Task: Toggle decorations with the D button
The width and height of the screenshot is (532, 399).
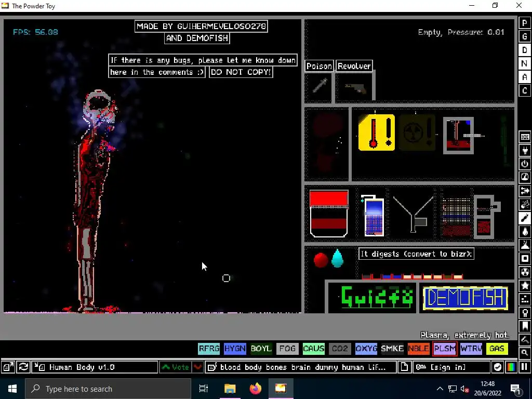Action: point(525,50)
